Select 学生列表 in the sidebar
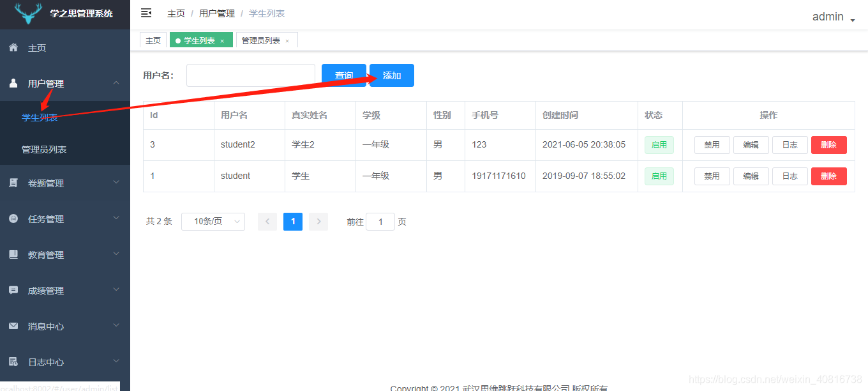This screenshot has height=391, width=868. pos(65,118)
